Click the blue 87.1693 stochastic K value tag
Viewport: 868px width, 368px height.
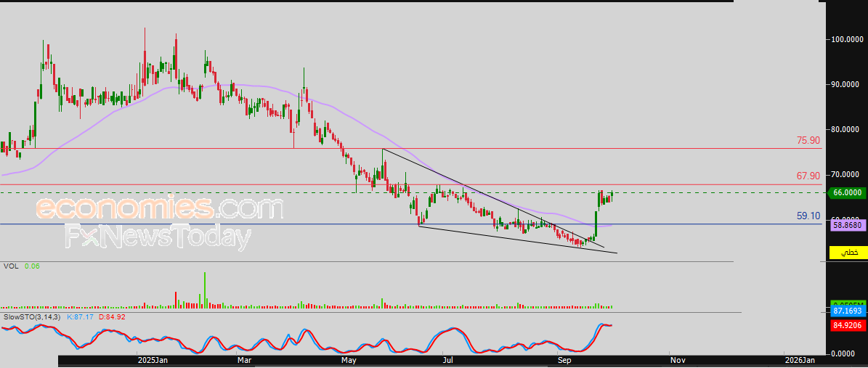tap(847, 312)
